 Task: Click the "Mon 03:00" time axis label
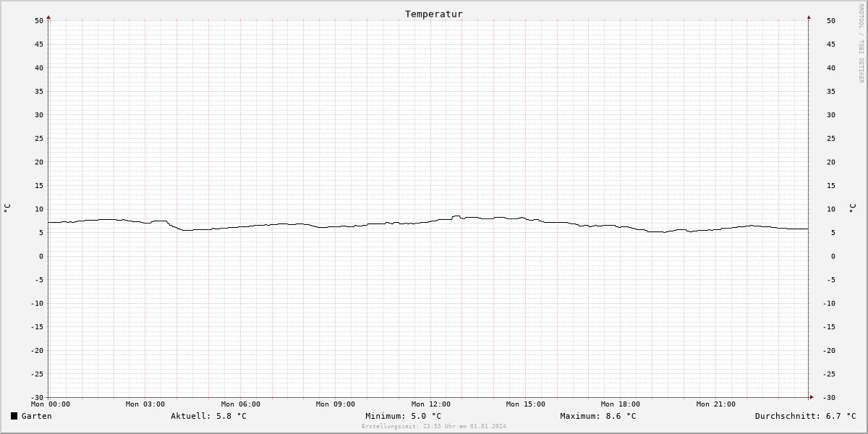145,404
